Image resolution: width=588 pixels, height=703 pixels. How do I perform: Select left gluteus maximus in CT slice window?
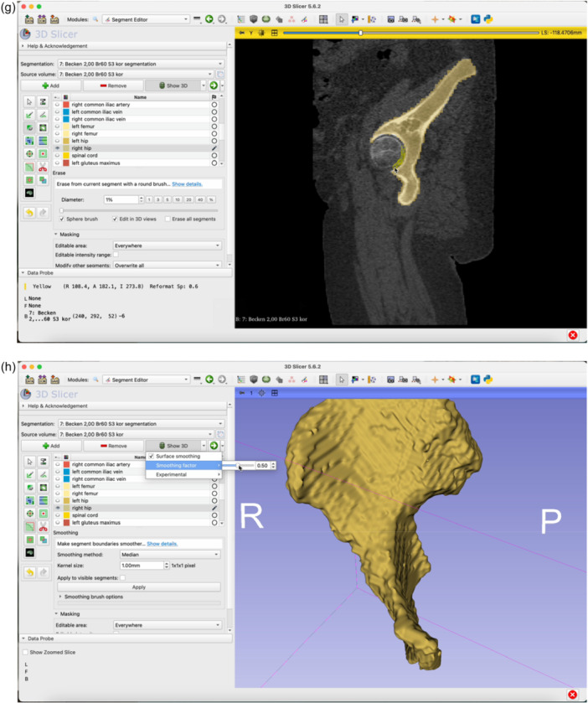click(x=96, y=163)
